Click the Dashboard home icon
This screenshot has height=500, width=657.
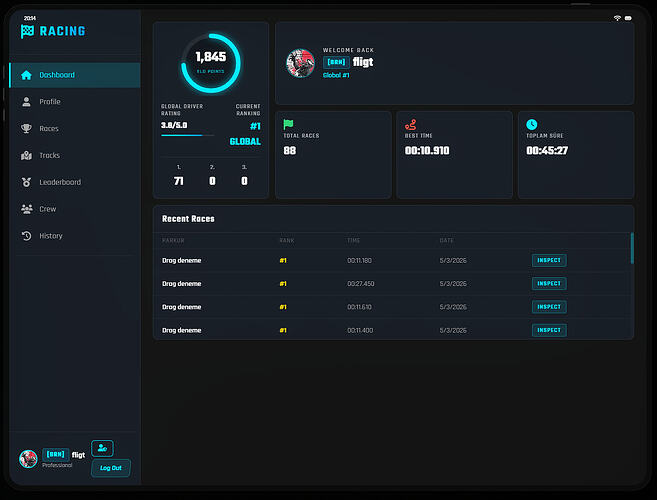(x=26, y=75)
